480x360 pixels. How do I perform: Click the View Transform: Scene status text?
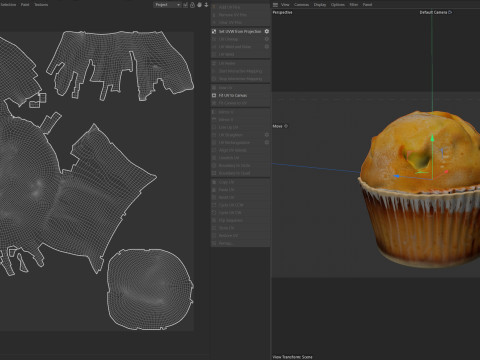292,357
